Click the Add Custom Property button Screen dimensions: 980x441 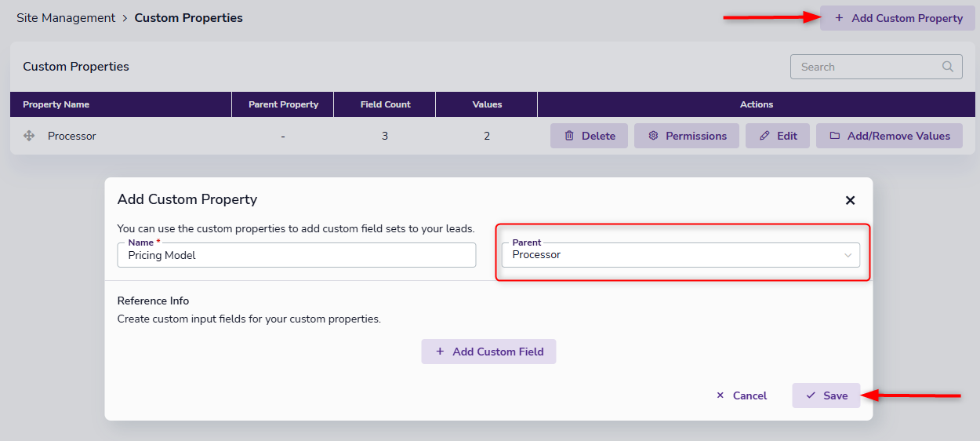[x=898, y=18]
